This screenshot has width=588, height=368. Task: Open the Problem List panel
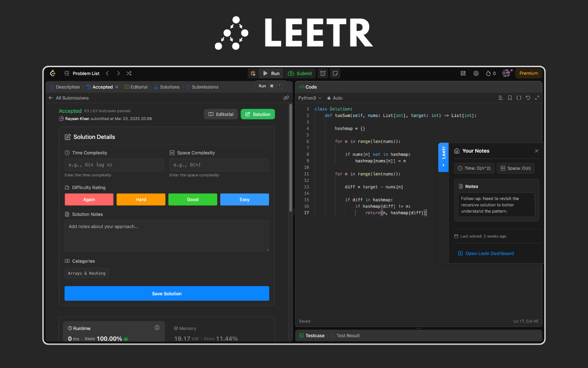[x=82, y=73]
